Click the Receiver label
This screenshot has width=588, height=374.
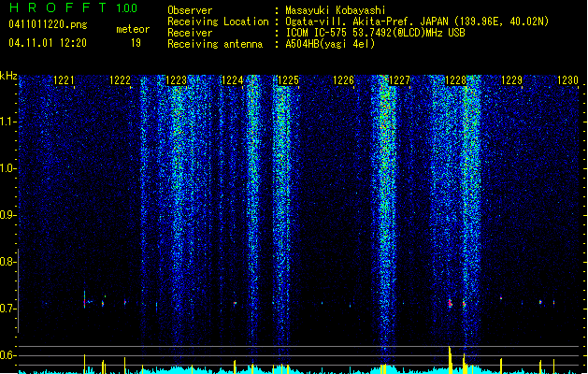point(190,33)
